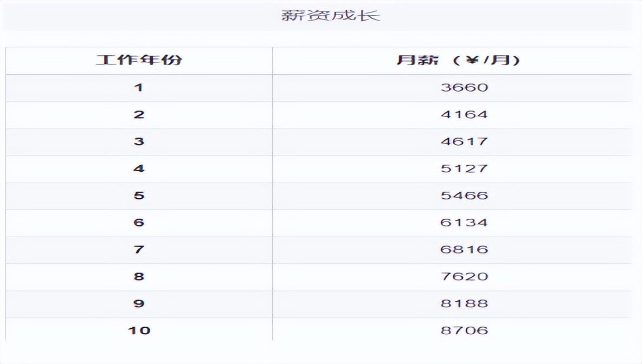Select the salary value 8188
642x364 pixels.
tap(464, 304)
